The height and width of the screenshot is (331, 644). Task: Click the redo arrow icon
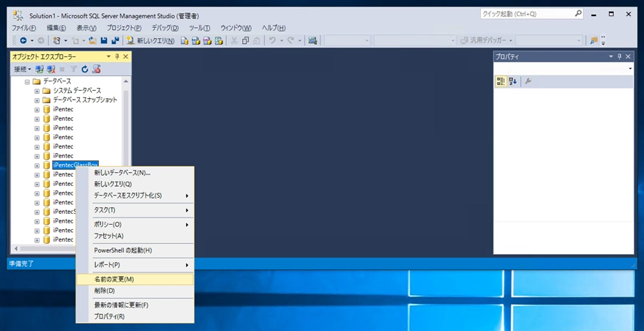(x=291, y=40)
